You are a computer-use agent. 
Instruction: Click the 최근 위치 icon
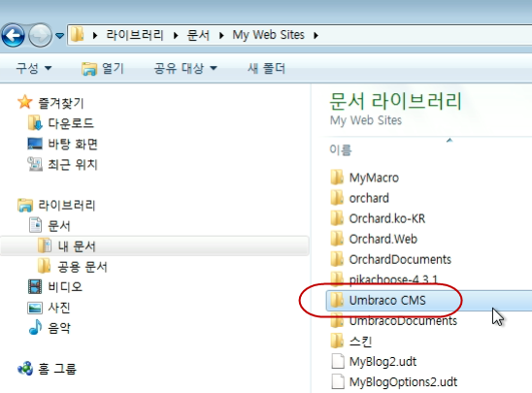pyautogui.click(x=35, y=164)
